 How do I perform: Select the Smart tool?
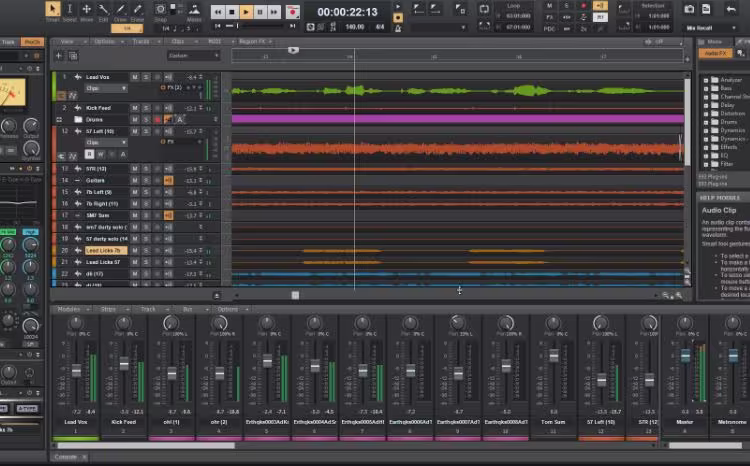(53, 9)
